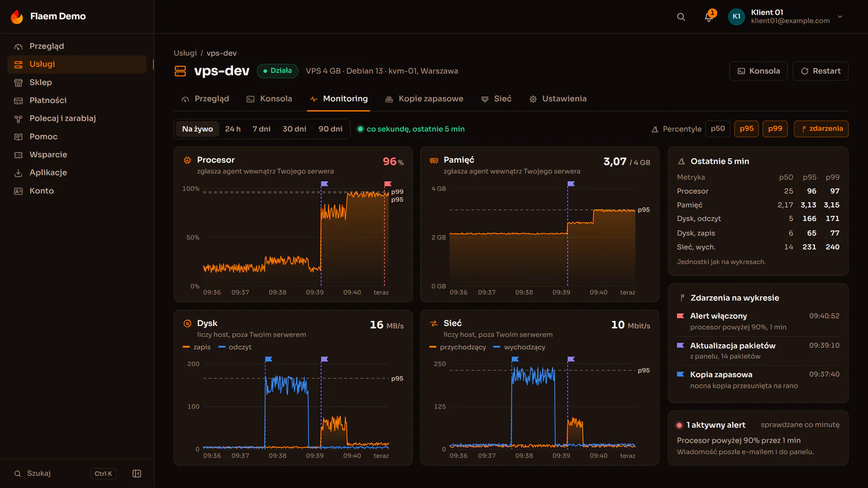The image size is (868, 488).
Task: Click the Procesor chart CPU icon
Action: click(x=187, y=160)
